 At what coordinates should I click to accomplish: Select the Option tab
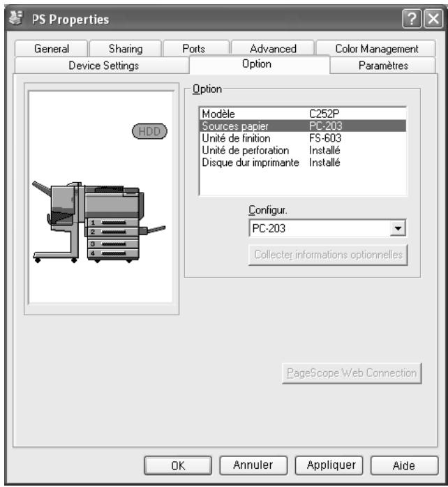(x=260, y=64)
